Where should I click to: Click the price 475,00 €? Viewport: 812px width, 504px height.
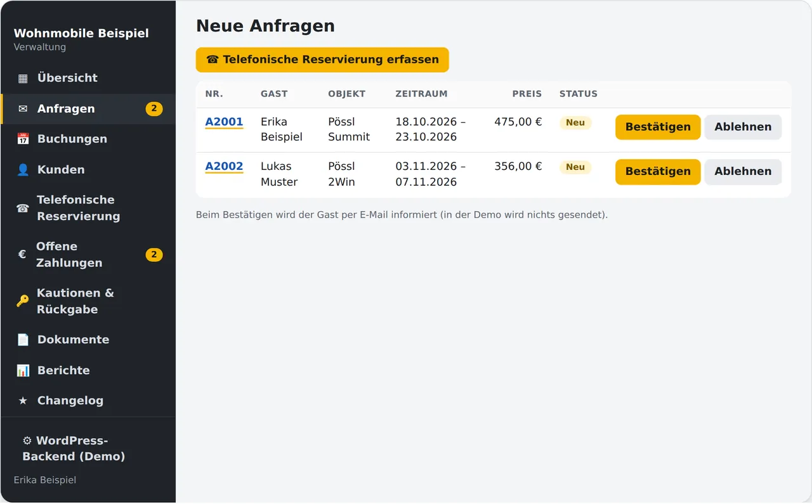pos(518,122)
